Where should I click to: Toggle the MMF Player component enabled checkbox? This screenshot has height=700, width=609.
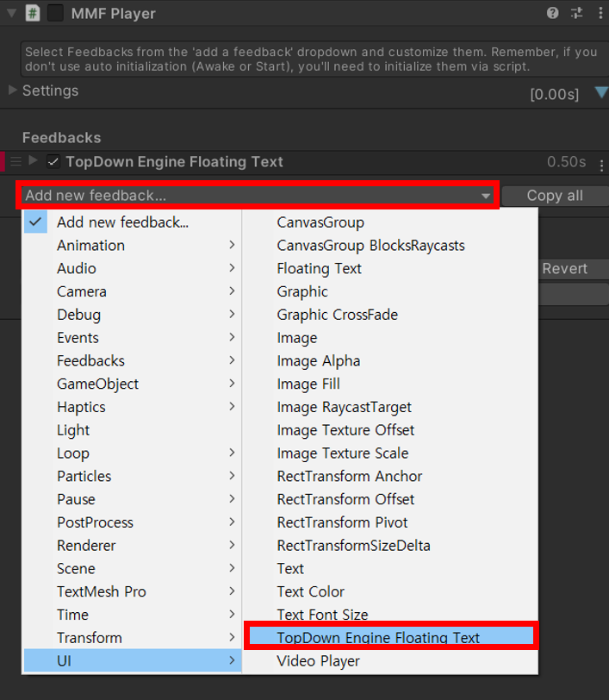[55, 13]
